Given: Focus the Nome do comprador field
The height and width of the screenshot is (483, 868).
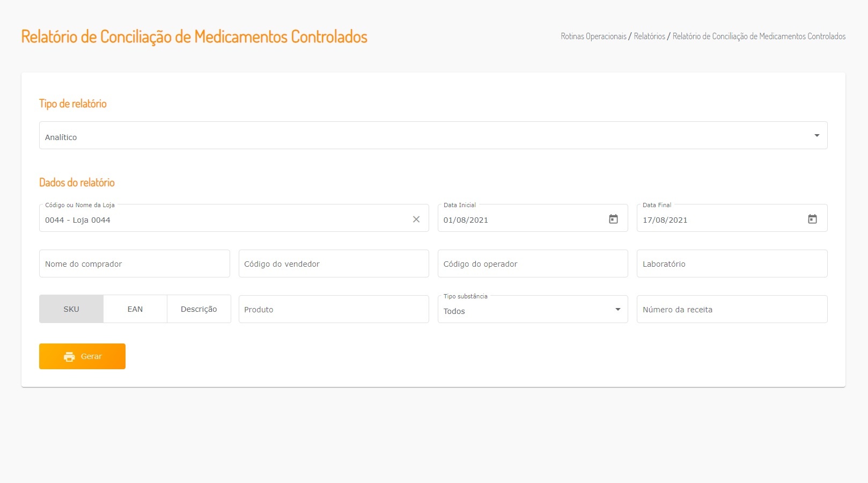Looking at the screenshot, I should pos(135,264).
